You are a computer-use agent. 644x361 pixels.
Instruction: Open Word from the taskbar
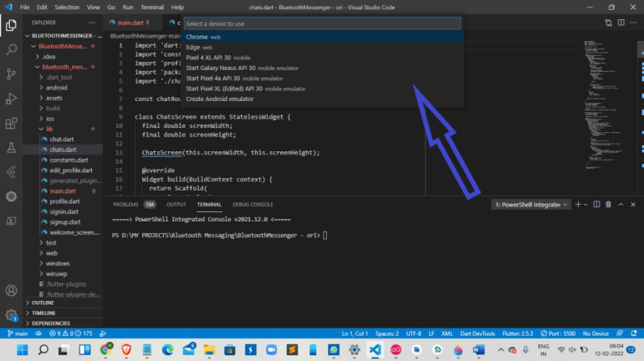[478, 350]
